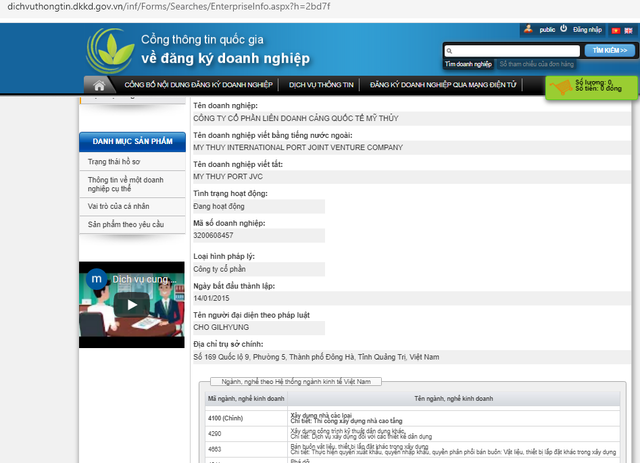Image resolution: width=640 pixels, height=463 pixels.
Task: Play the Dịch vụ video
Action: tap(127, 305)
